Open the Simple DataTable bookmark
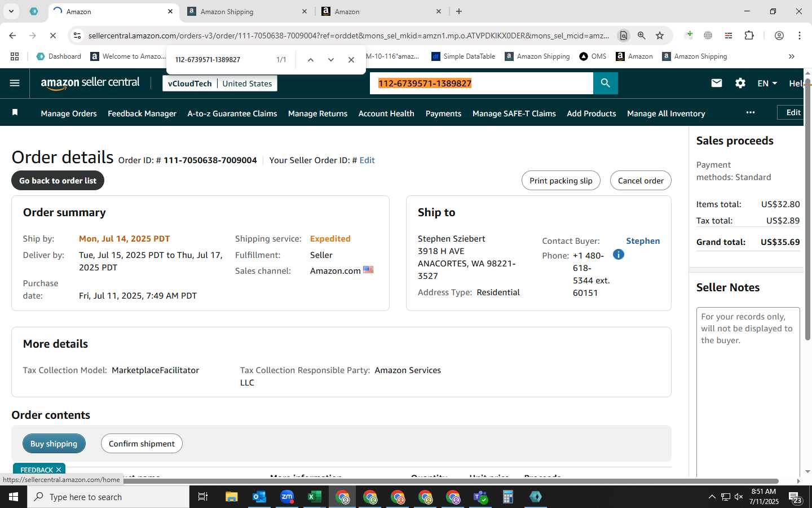812x508 pixels. pyautogui.click(x=463, y=56)
